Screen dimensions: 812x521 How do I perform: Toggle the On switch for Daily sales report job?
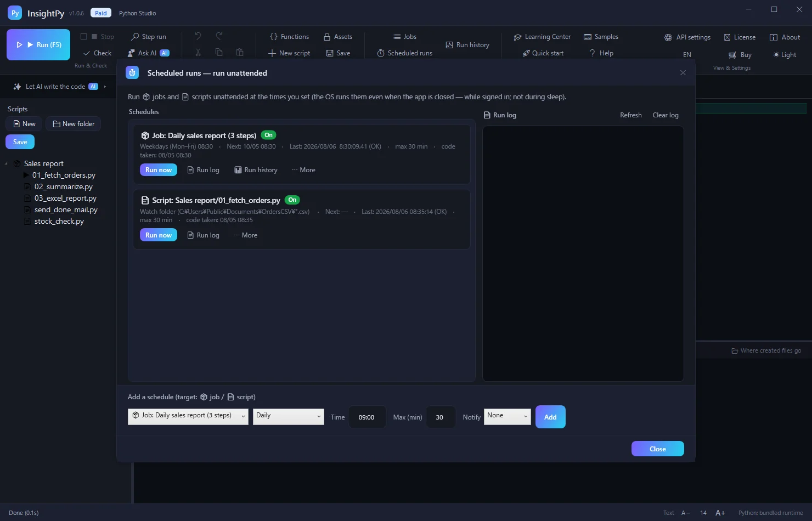pos(268,135)
